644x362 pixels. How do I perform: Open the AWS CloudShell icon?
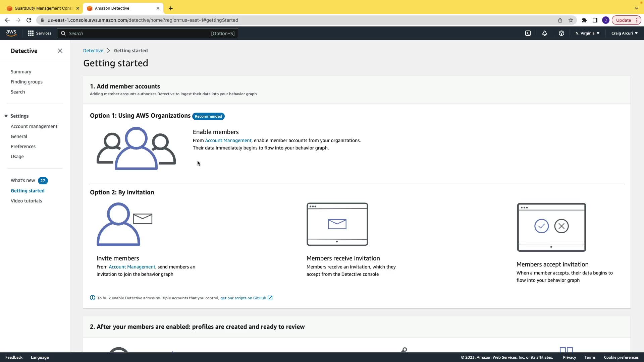click(x=528, y=33)
